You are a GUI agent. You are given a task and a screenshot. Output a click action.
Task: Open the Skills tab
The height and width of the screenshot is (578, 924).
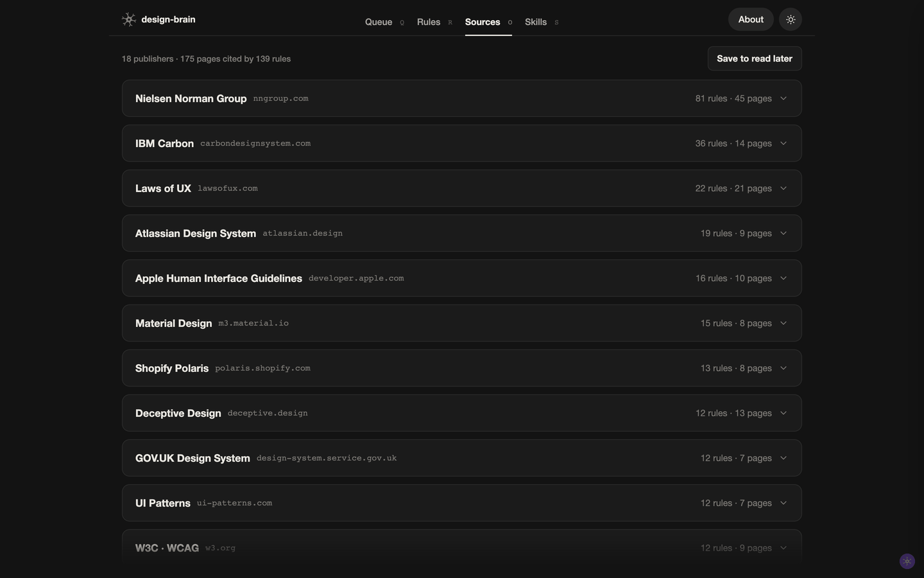542,22
